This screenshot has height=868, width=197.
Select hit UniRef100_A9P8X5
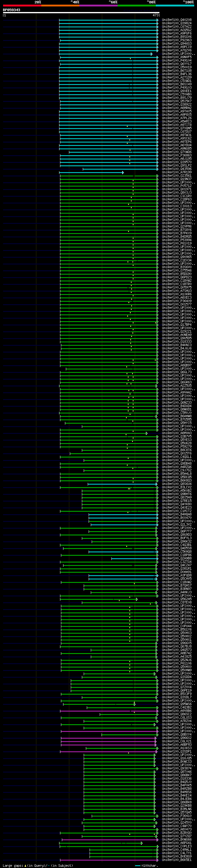177,115
